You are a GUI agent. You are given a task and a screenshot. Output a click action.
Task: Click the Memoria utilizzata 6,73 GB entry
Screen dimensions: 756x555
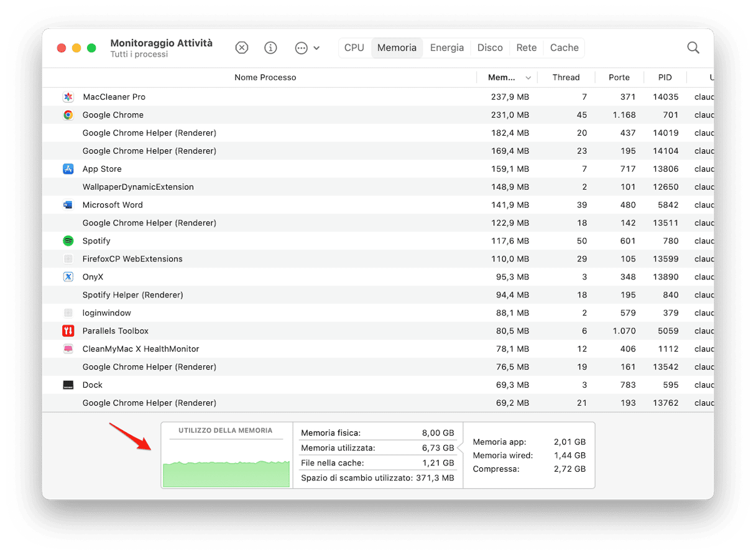click(377, 448)
